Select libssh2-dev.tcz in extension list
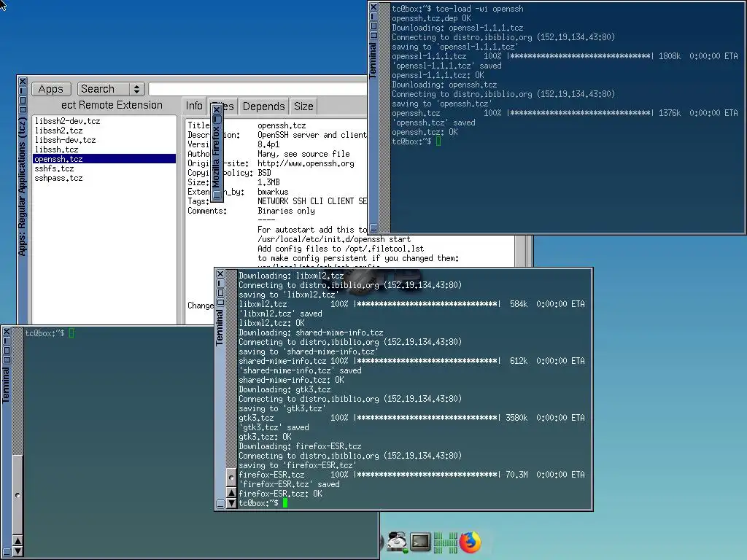 click(104, 121)
